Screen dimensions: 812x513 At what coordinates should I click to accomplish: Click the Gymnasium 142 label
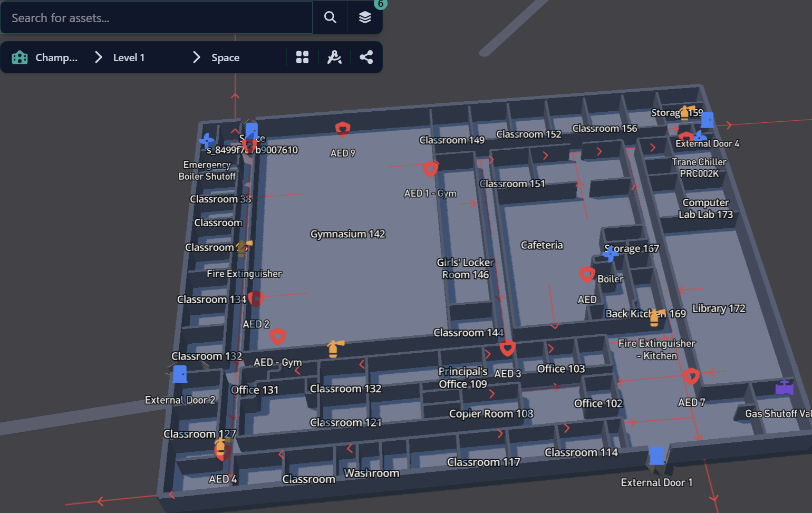coord(348,234)
